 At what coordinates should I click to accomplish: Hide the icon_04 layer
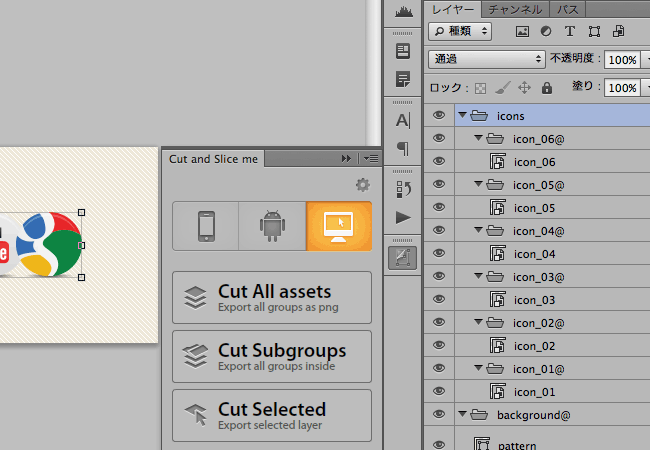pos(439,253)
